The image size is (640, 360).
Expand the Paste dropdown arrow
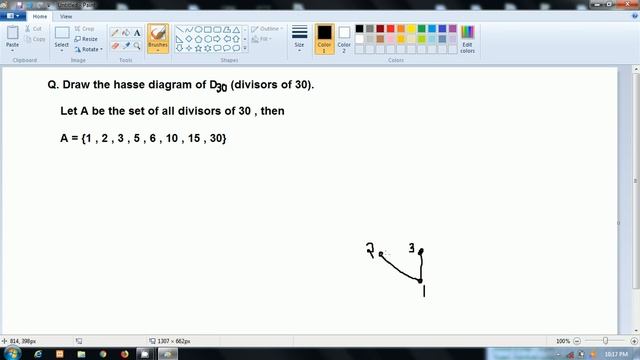tap(13, 51)
